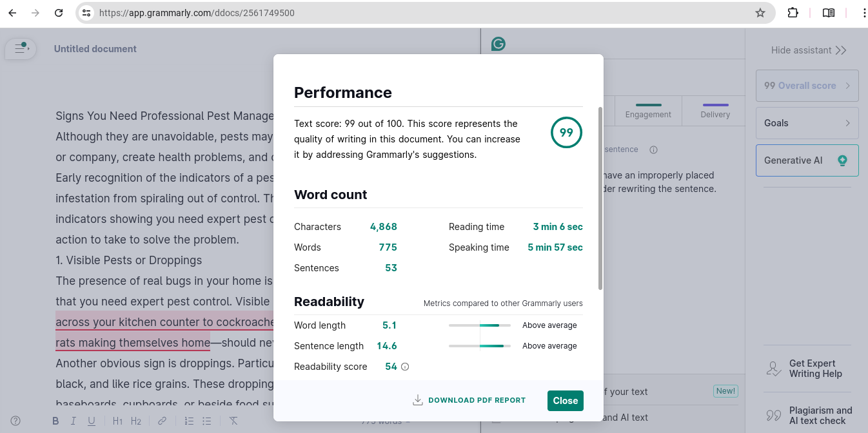Click the plagiarism quotation marks icon

pos(773,416)
